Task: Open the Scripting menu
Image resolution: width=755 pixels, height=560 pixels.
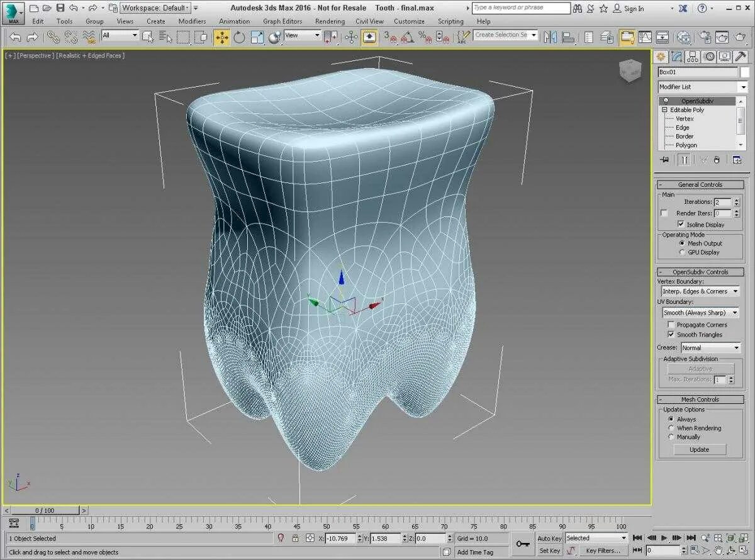Action: (450, 21)
